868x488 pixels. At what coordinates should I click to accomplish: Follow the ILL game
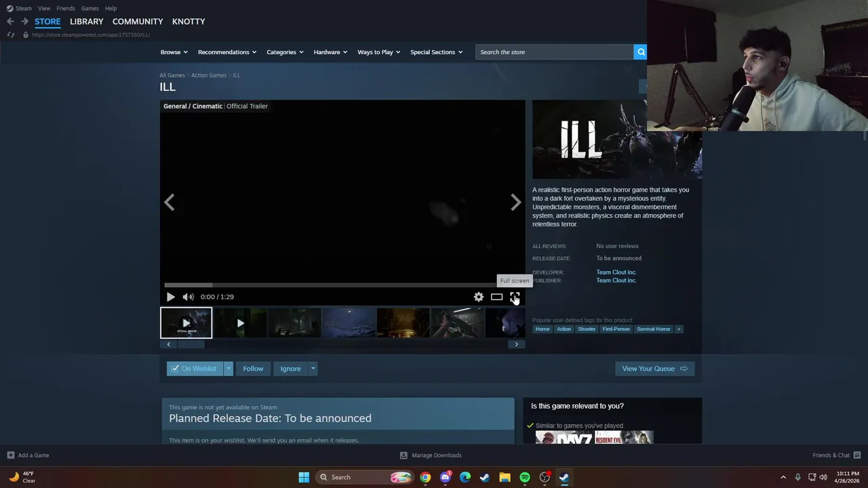(x=253, y=369)
